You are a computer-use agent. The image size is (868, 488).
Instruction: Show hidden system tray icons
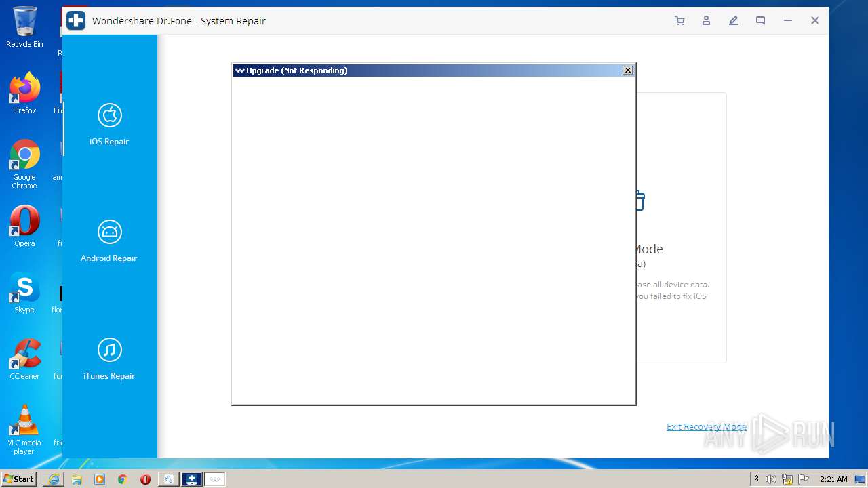pos(756,479)
